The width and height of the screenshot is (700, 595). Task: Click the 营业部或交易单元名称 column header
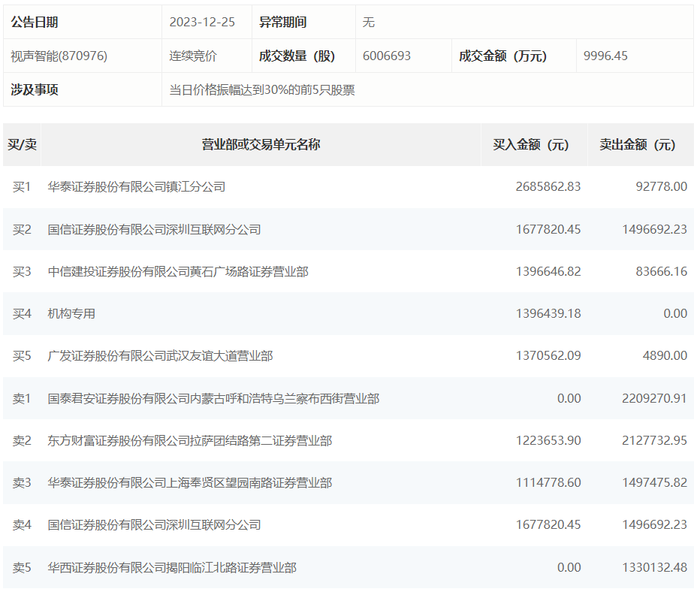[x=261, y=145]
